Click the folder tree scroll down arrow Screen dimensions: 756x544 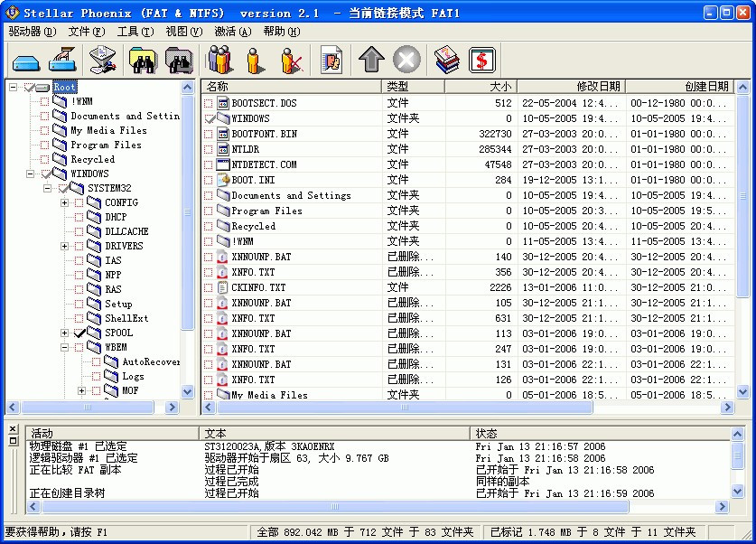click(x=188, y=391)
